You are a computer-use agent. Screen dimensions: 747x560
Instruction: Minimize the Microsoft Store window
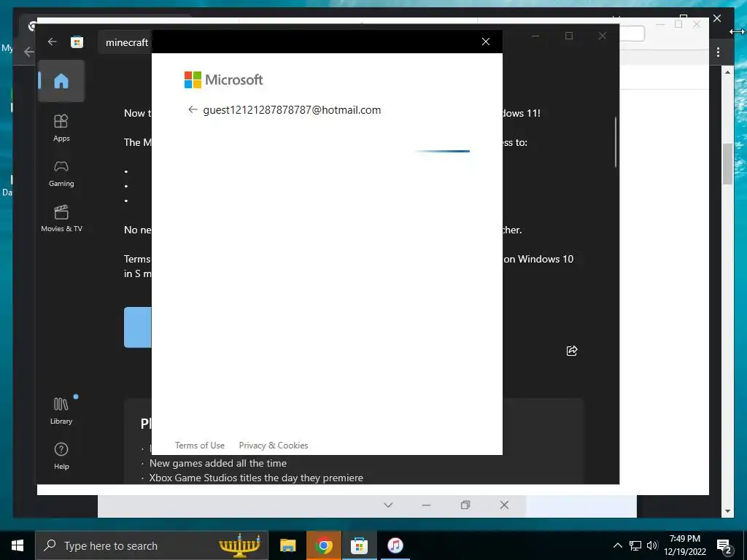(535, 36)
